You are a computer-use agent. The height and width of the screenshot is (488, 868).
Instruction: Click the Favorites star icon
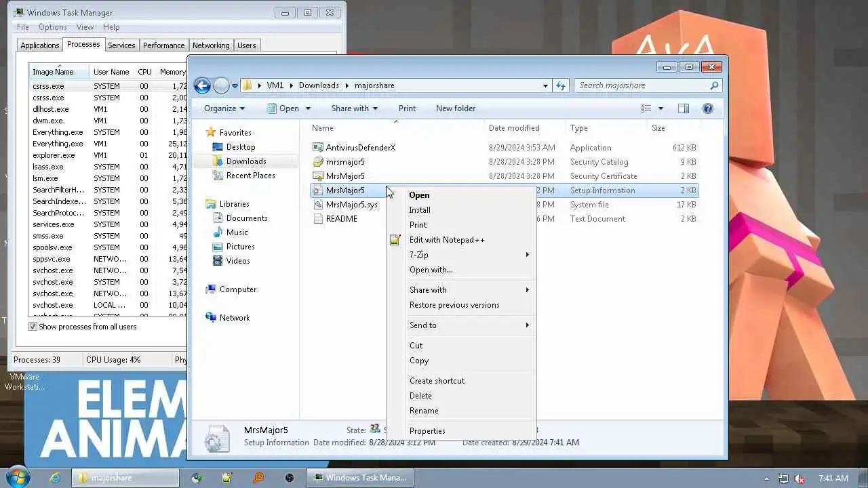(211, 133)
